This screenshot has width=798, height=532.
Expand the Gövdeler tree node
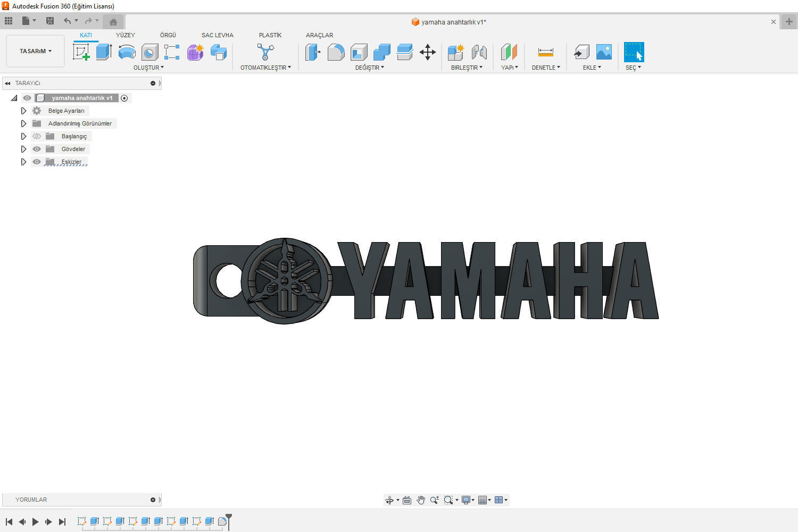(23, 149)
